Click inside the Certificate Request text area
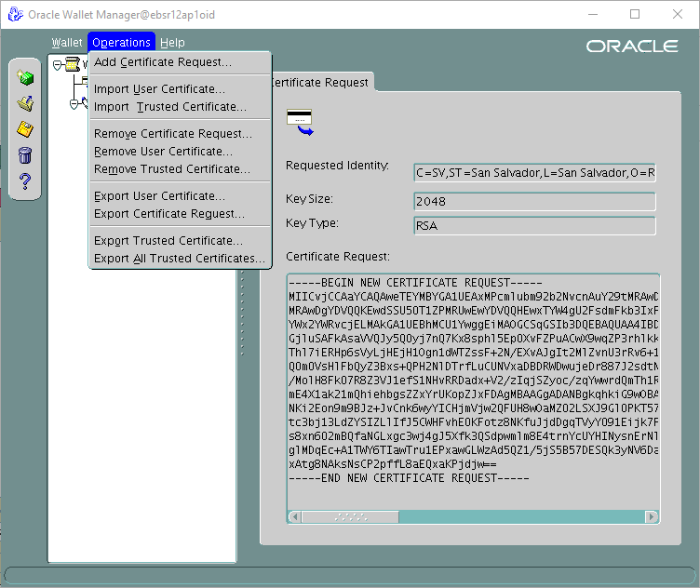The height and width of the screenshot is (588, 700). coord(473,393)
